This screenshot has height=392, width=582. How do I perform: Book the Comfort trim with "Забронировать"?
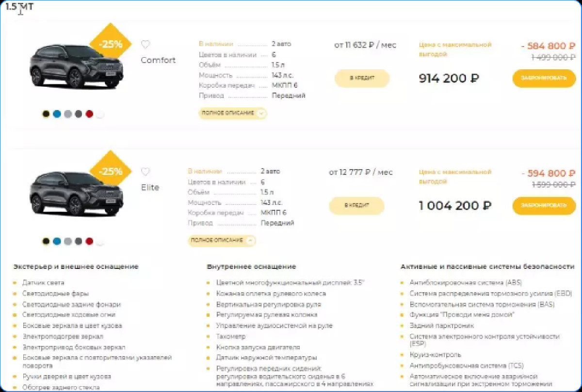(544, 78)
